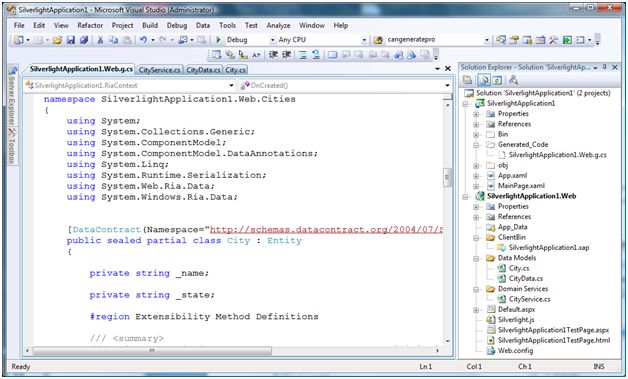This screenshot has width=628, height=379.
Task: Open the File menu
Action: coord(19,25)
